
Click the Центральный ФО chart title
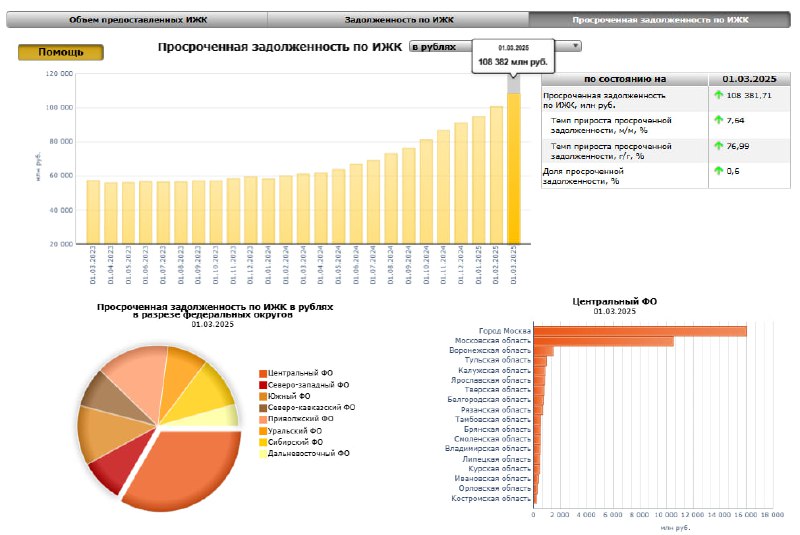(614, 301)
